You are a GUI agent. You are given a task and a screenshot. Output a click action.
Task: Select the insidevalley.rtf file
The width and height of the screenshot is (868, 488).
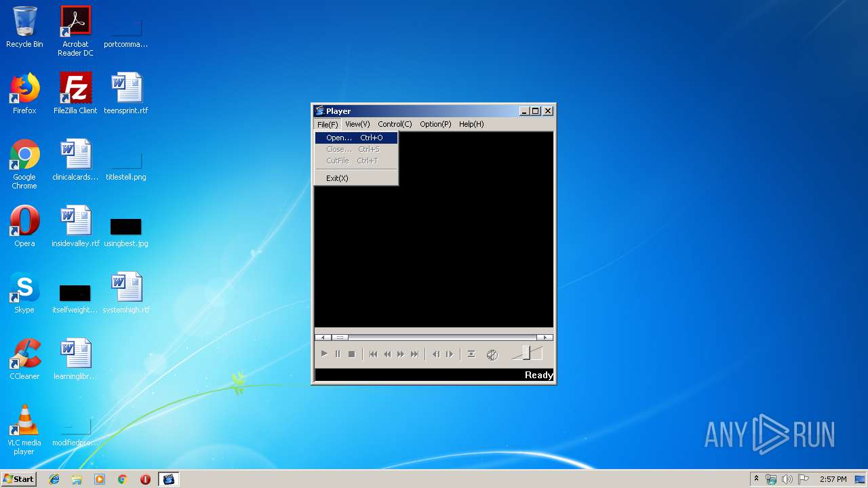tap(75, 226)
